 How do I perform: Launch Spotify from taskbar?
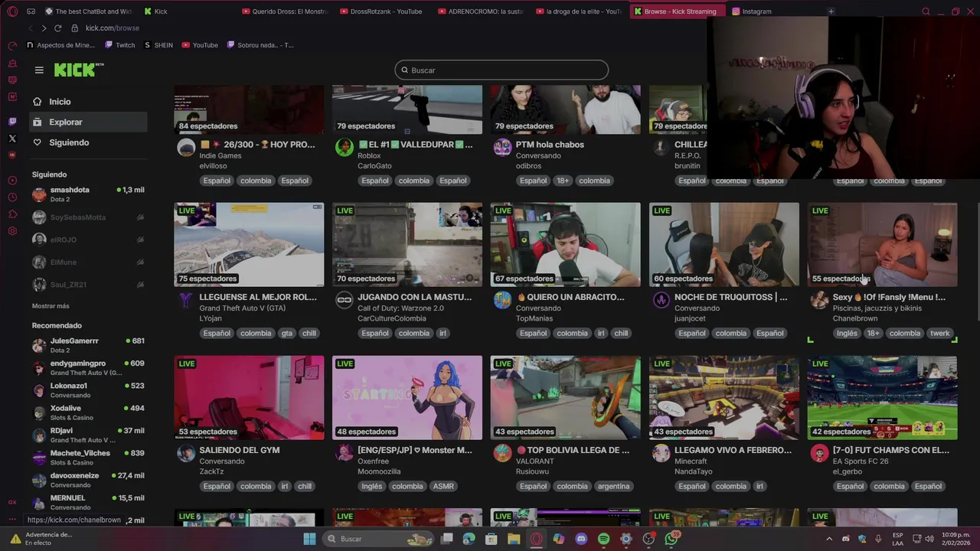603,539
